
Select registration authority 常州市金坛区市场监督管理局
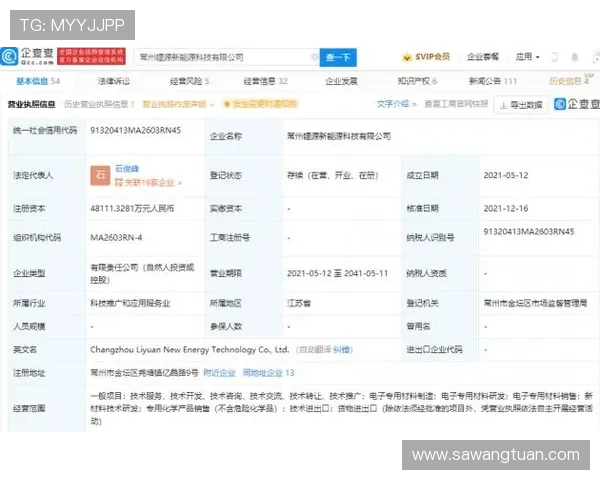(535, 303)
